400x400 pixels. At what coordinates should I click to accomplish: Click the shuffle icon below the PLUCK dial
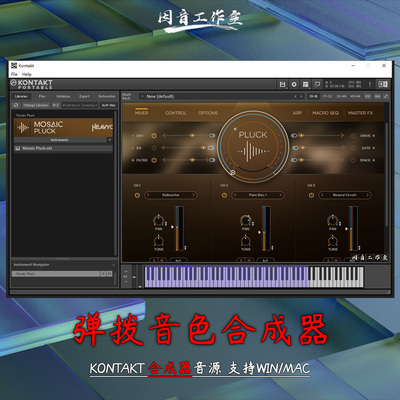click(x=233, y=172)
